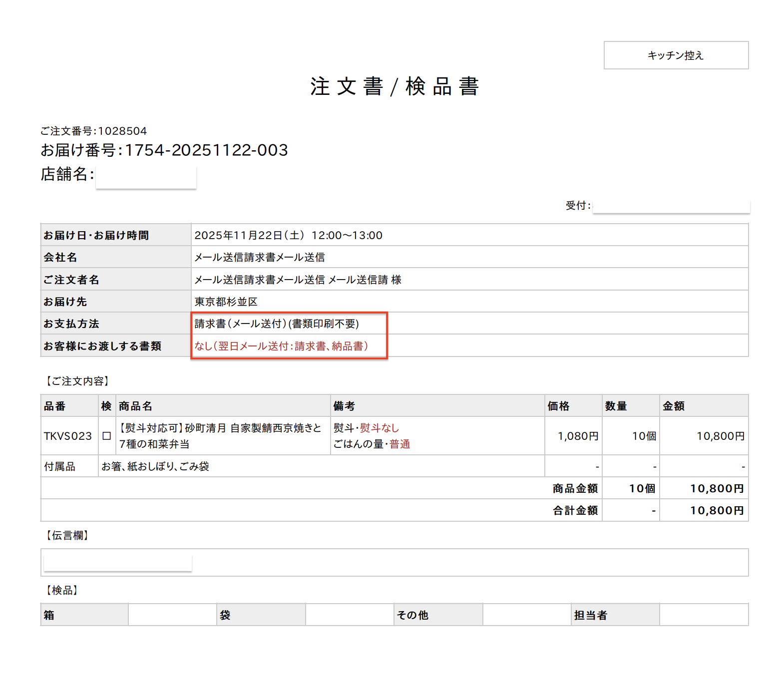Click line amount 10,800円 in TKVS023 row
The width and height of the screenshot is (784, 695).
721,436
